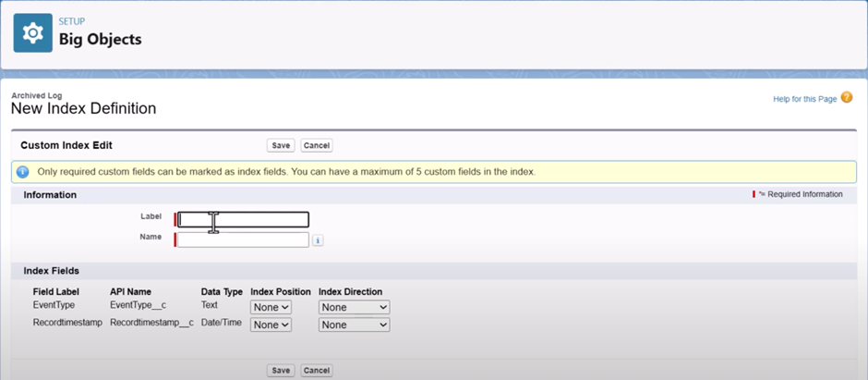Click the Information section header
The width and height of the screenshot is (868, 380).
click(x=50, y=195)
